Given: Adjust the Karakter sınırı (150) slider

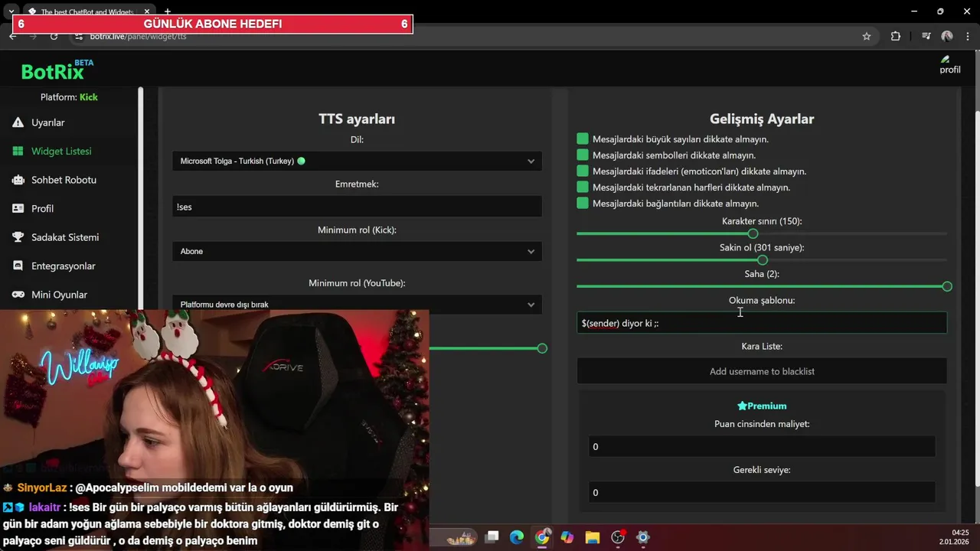Looking at the screenshot, I should pyautogui.click(x=753, y=233).
